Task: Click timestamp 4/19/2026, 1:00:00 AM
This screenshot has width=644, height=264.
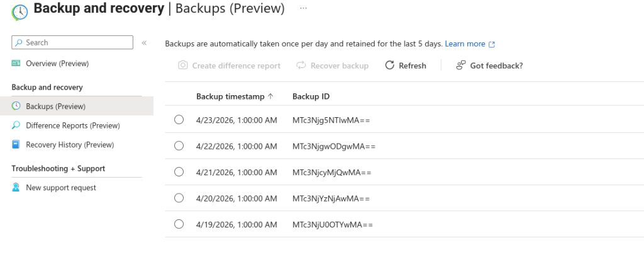Action: coord(236,224)
